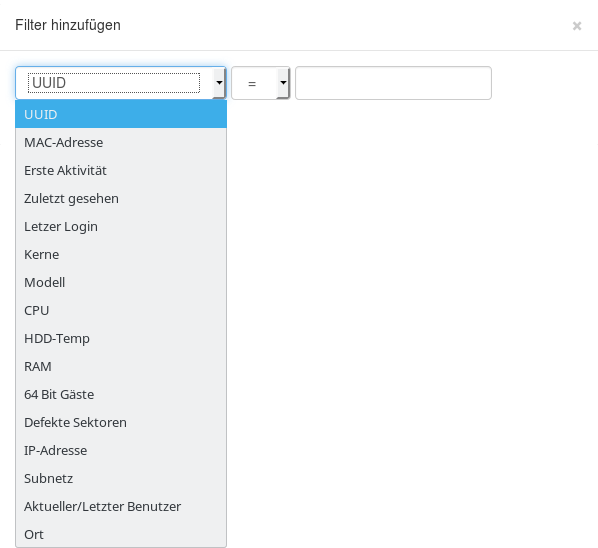Open the equals operator dropdown
Image resolution: width=598 pixels, height=548 pixels.
tap(260, 83)
